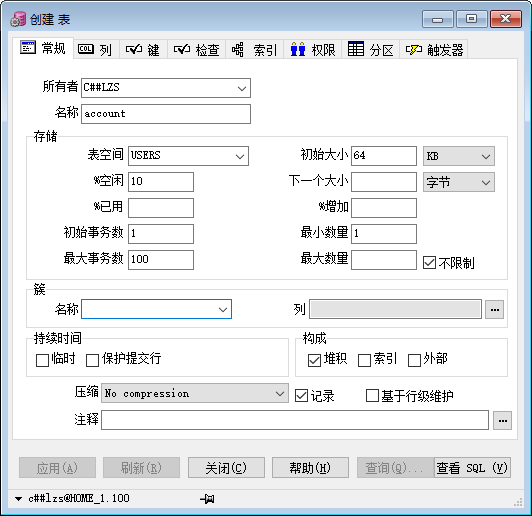This screenshot has width=532, height=516.
Task: Click the 帮助(H) button
Action: [310, 468]
